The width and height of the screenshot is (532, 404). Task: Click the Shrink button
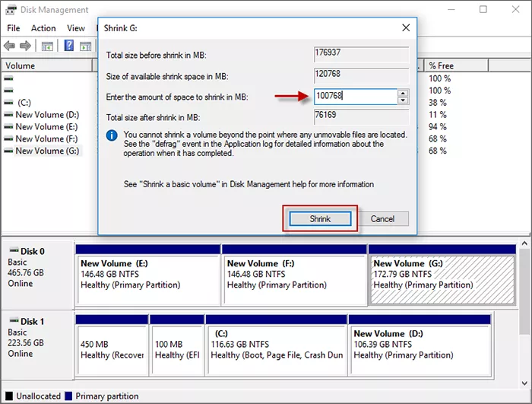[320, 219]
